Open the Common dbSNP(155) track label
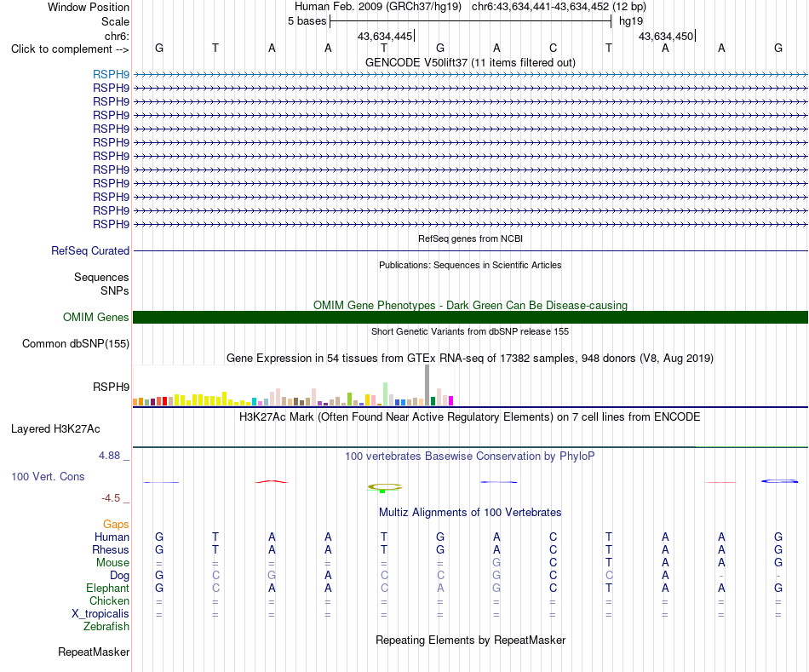Image resolution: width=809 pixels, height=672 pixels. pyautogui.click(x=76, y=344)
